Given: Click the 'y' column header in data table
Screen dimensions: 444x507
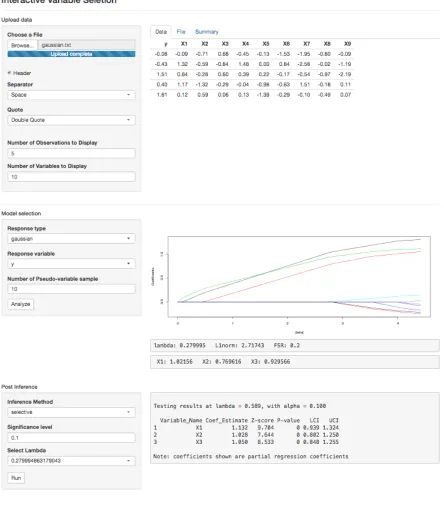Looking at the screenshot, I should coord(166,44).
